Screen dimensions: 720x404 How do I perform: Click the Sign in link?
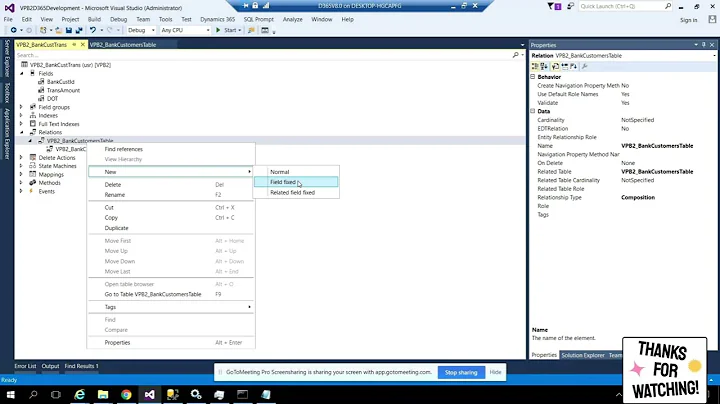(x=688, y=20)
